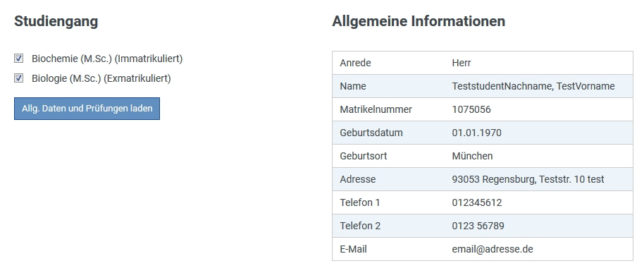Click Allg. Daten und Prüfungen laden button
644x273 pixels.
point(87,109)
